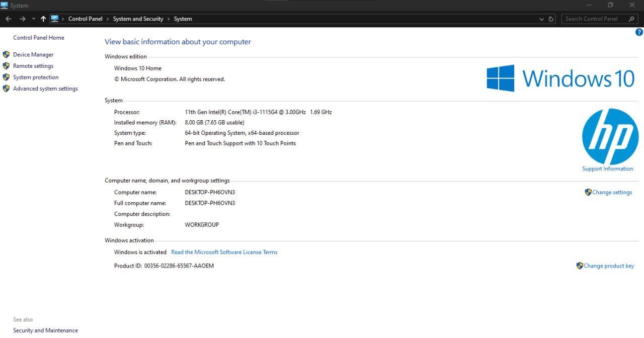The image size is (644, 338).
Task: Open the recent locations dropdown arrow
Action: (x=34, y=19)
